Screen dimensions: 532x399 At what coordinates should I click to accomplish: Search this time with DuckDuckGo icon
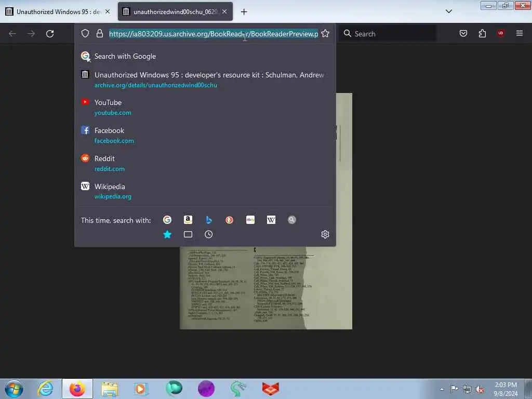click(229, 220)
